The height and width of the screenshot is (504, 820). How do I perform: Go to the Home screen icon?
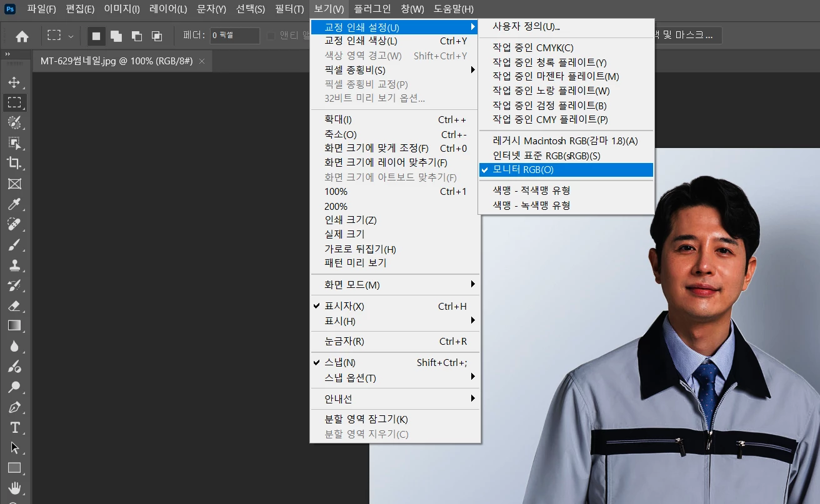click(x=22, y=36)
